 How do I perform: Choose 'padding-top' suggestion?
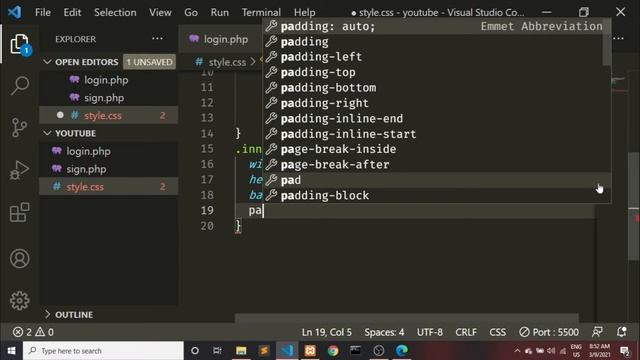[x=436, y=72]
